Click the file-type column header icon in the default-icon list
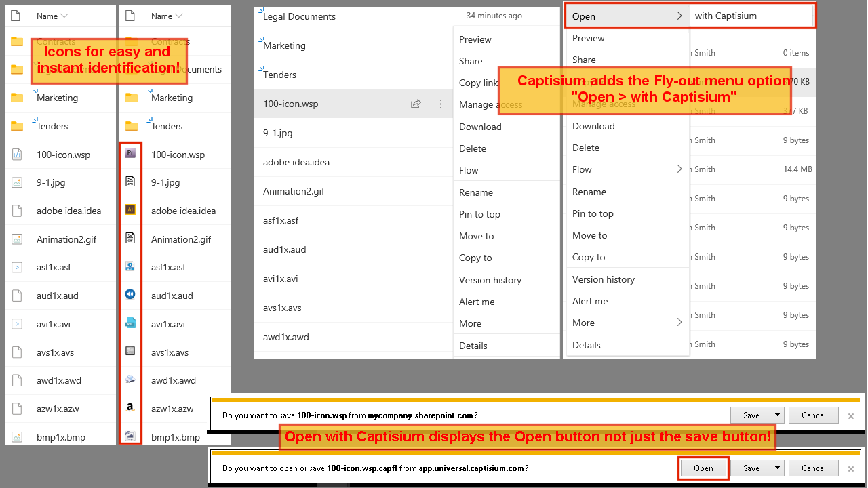This screenshot has width=868, height=488. click(x=17, y=15)
